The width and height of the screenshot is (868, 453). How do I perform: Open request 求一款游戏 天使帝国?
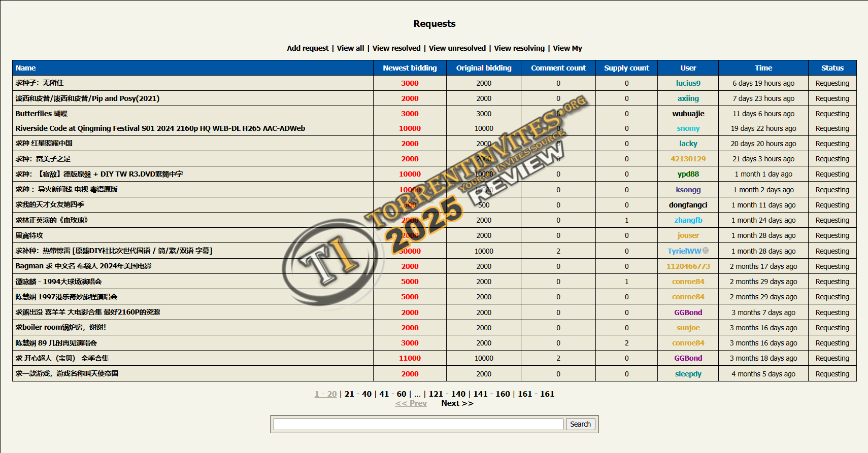[x=67, y=373]
